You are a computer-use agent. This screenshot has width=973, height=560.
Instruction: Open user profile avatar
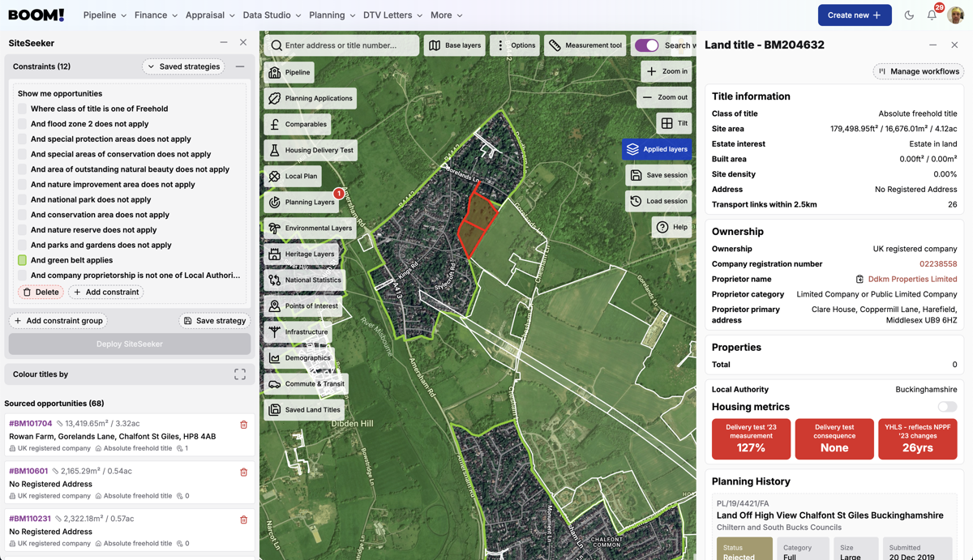[x=955, y=15]
